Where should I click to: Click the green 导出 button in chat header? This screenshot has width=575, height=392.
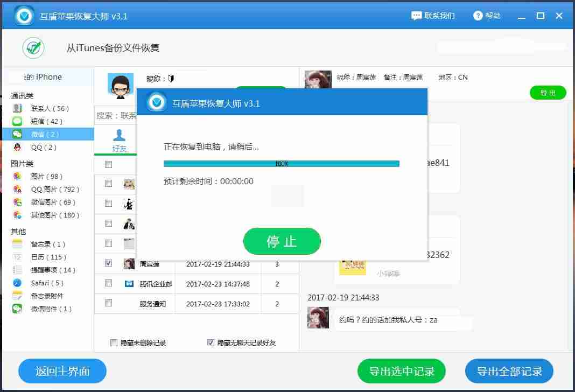(x=548, y=93)
